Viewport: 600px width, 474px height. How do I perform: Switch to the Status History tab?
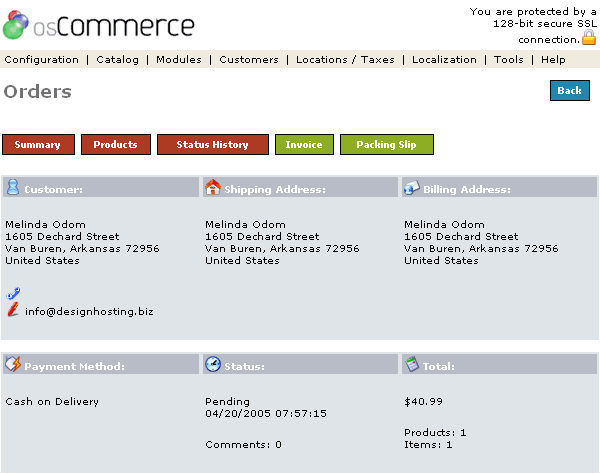pyautogui.click(x=213, y=145)
